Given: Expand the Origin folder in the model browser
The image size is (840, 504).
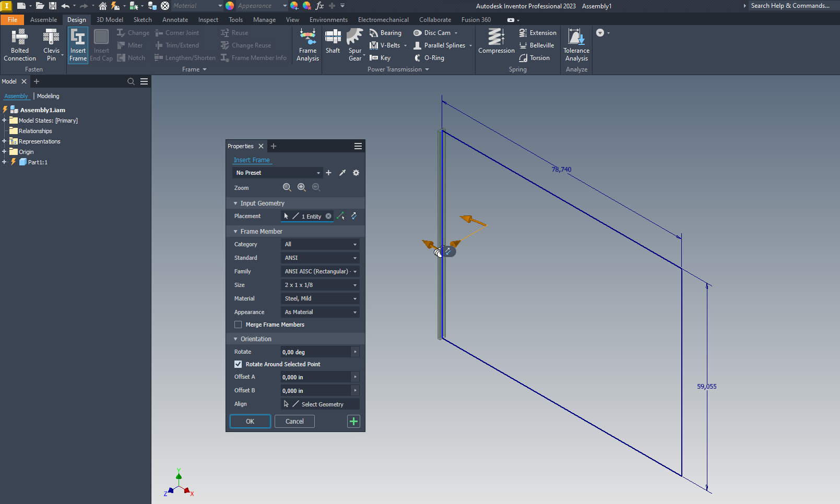Looking at the screenshot, I should [x=5, y=151].
